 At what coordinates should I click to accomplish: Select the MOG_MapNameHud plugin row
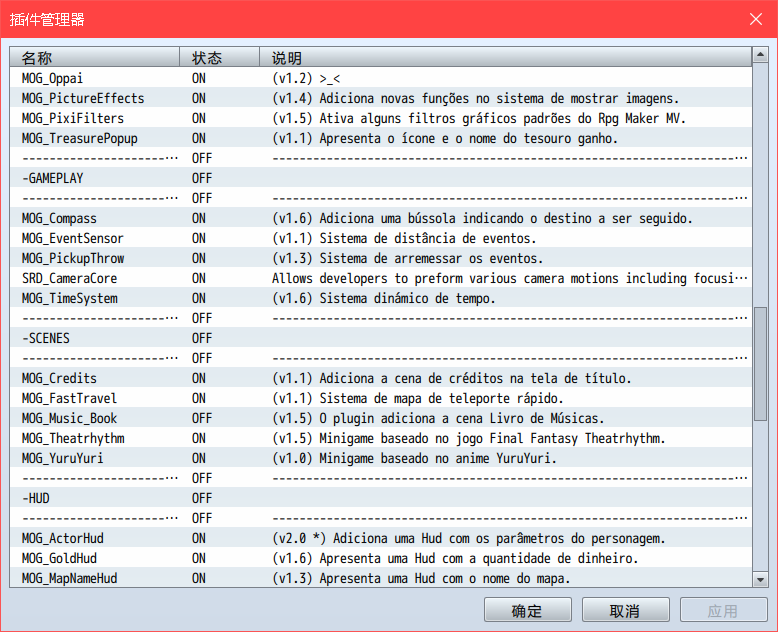tap(381, 578)
